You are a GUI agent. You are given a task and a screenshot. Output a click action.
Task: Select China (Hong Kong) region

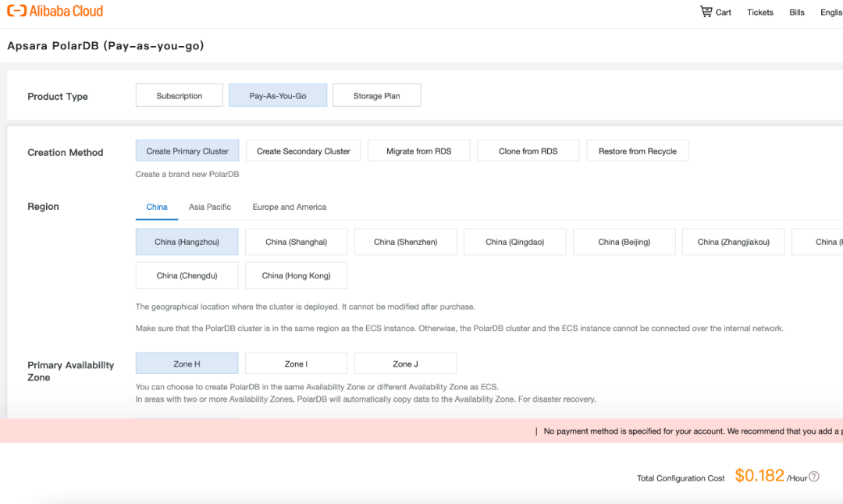coord(297,275)
